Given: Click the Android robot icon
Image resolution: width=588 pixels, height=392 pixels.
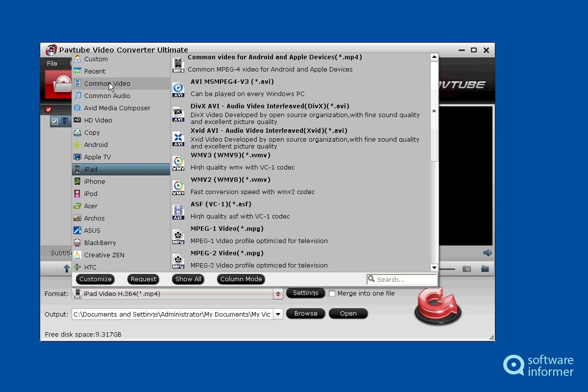Looking at the screenshot, I should [x=77, y=145].
